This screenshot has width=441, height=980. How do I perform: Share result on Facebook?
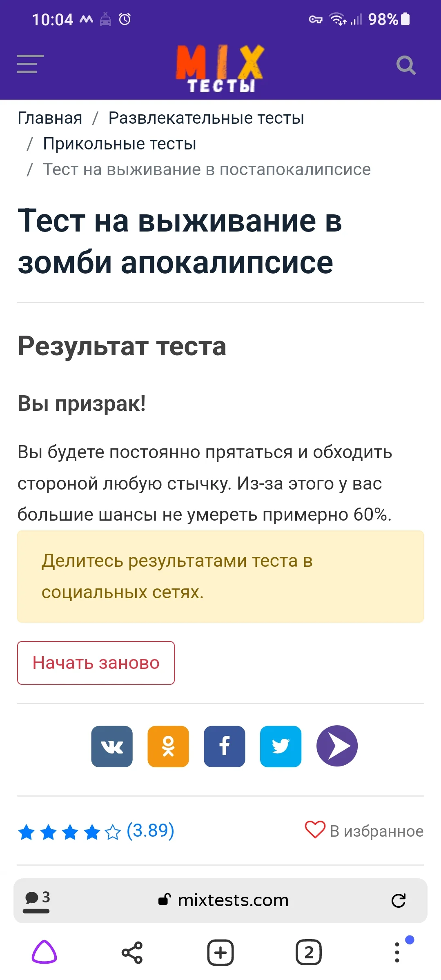(x=224, y=746)
